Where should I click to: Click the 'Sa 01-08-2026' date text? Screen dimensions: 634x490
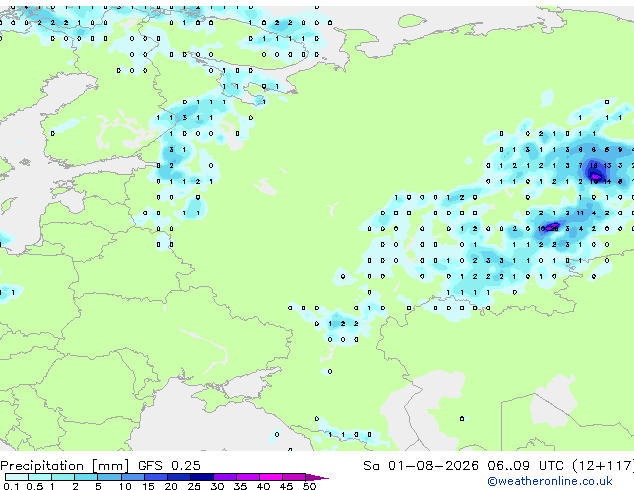(421, 466)
